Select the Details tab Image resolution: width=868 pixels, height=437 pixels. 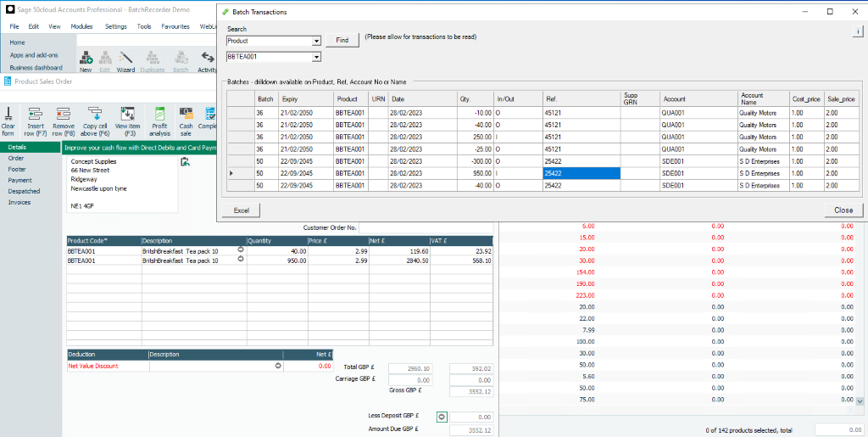tap(30, 147)
